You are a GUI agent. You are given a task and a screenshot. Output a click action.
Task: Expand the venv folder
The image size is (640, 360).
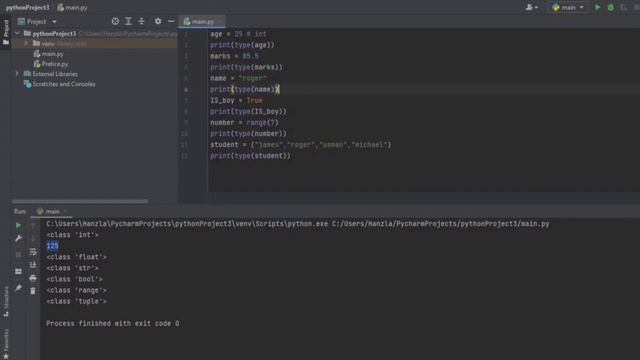(x=26, y=43)
